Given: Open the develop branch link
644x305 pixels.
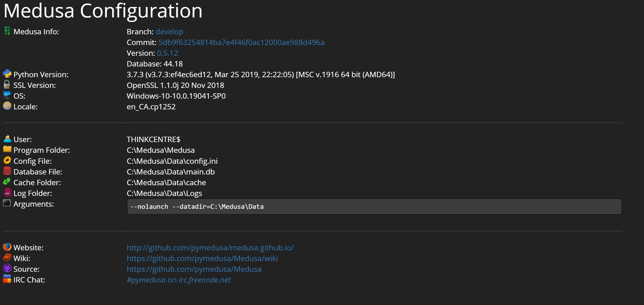Looking at the screenshot, I should (169, 32).
